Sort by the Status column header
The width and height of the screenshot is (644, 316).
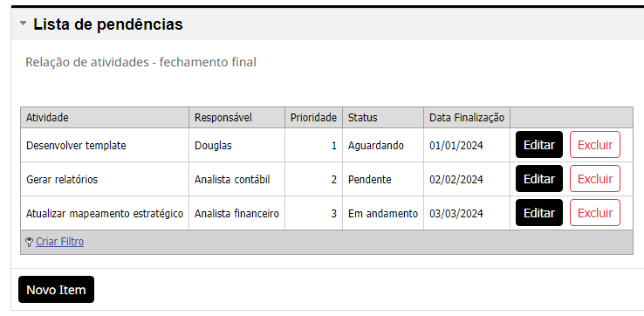pos(362,118)
